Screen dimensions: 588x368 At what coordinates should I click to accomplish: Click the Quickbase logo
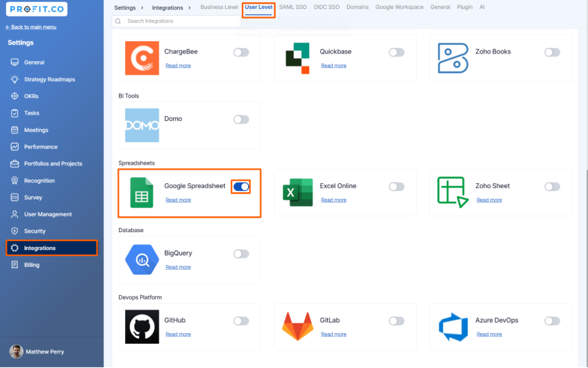tap(297, 58)
